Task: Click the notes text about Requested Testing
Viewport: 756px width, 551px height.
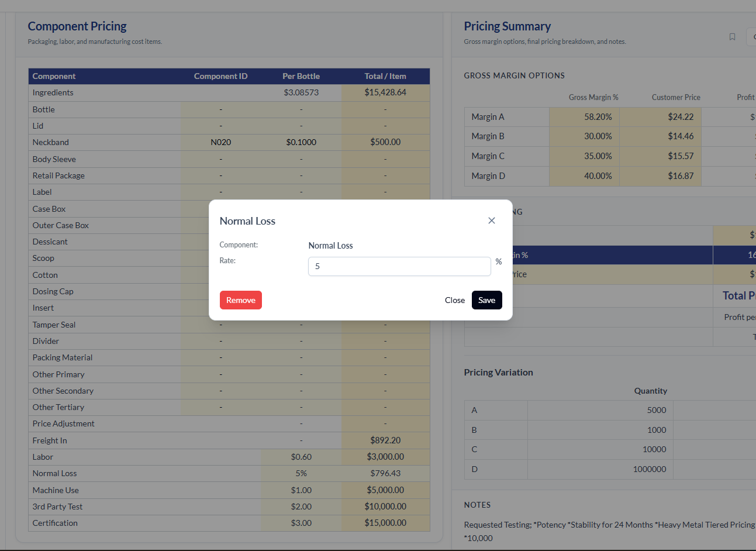Action: (x=610, y=531)
